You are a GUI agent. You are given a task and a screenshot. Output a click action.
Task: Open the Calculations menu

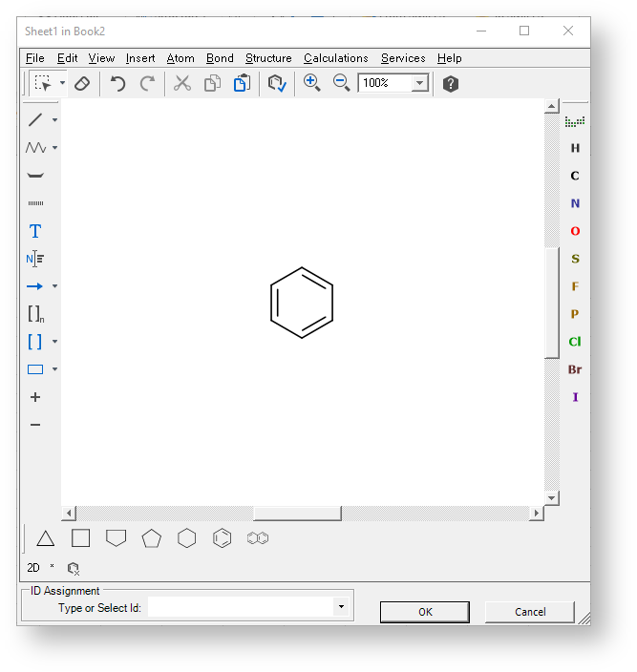(335, 58)
